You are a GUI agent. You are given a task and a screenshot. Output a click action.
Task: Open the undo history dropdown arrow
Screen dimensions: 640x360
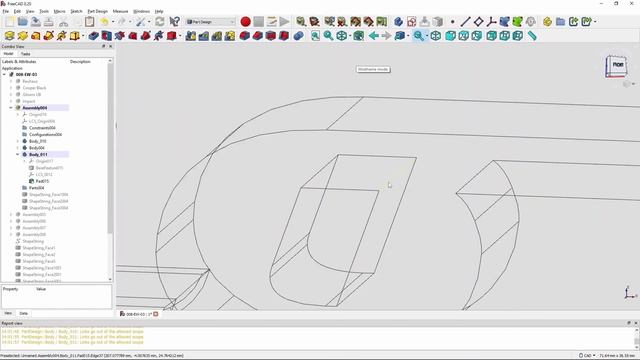click(x=113, y=22)
